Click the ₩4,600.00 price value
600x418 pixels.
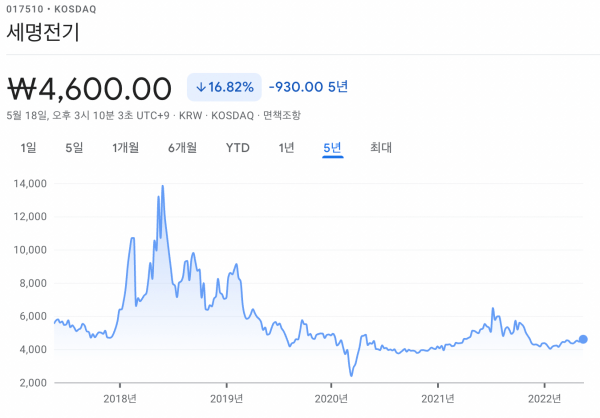[x=90, y=89]
